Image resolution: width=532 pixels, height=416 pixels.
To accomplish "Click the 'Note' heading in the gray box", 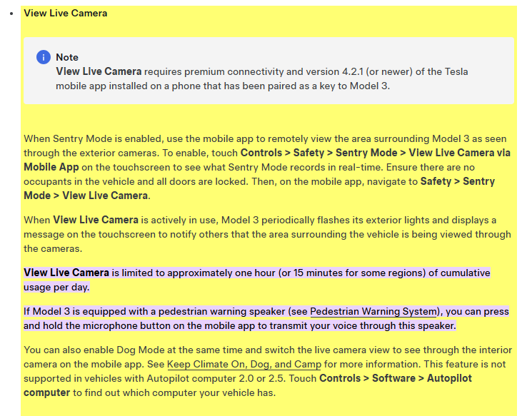I will 67,57.
